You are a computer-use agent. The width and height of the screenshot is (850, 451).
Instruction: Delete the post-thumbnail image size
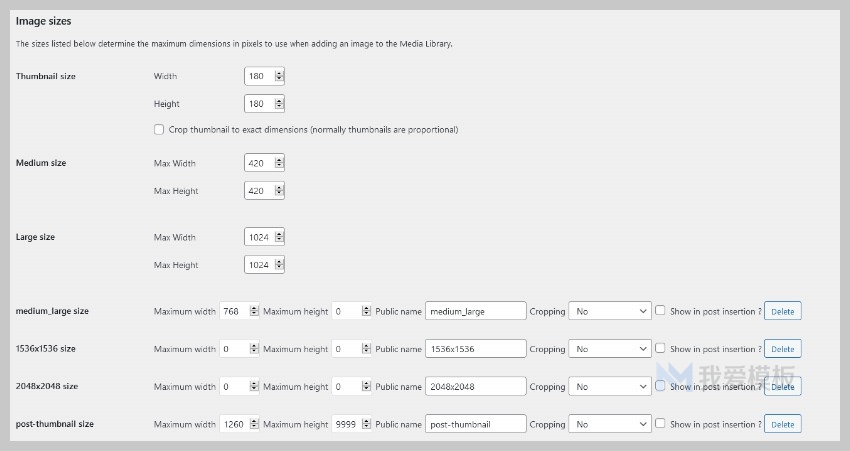tap(783, 424)
